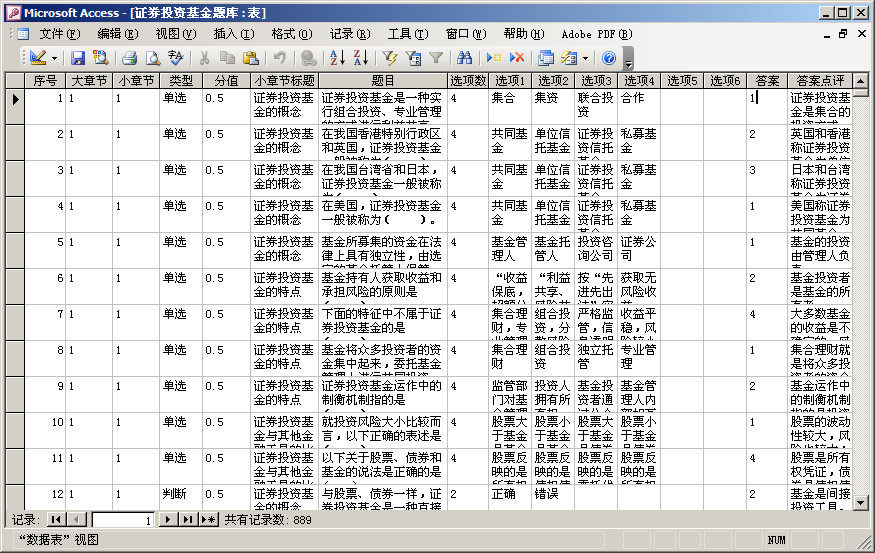875x553 pixels.
Task: Select the 题目 column header
Action: (x=383, y=81)
